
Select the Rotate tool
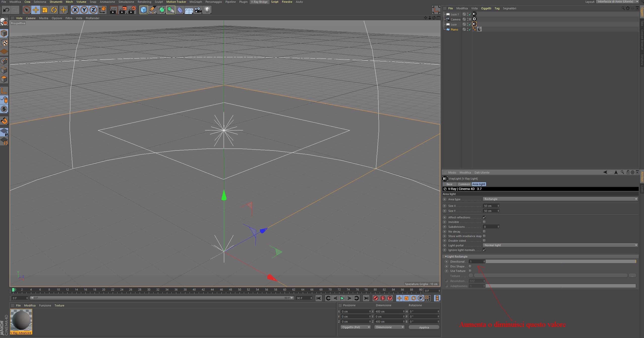(54, 10)
